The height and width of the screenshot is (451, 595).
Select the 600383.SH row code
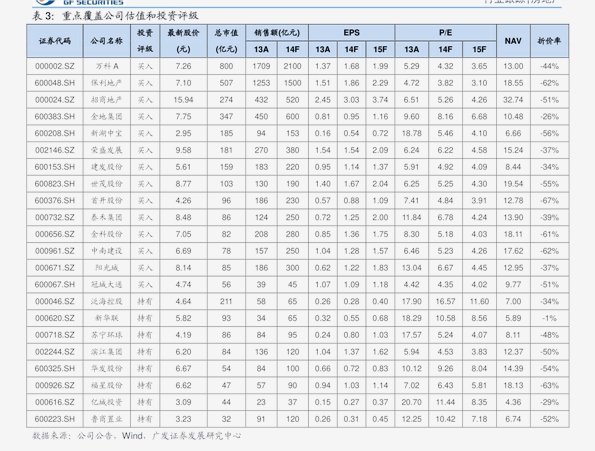(x=55, y=116)
